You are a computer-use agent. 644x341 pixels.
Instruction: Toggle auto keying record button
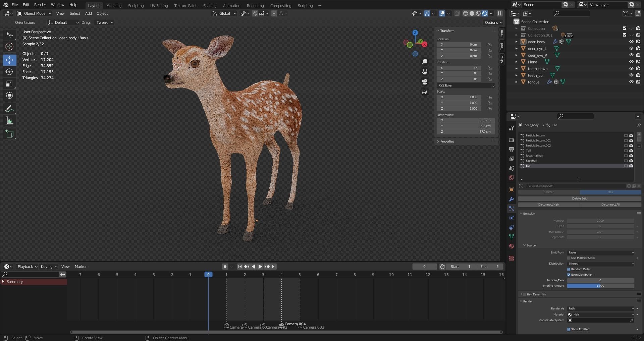tap(225, 267)
